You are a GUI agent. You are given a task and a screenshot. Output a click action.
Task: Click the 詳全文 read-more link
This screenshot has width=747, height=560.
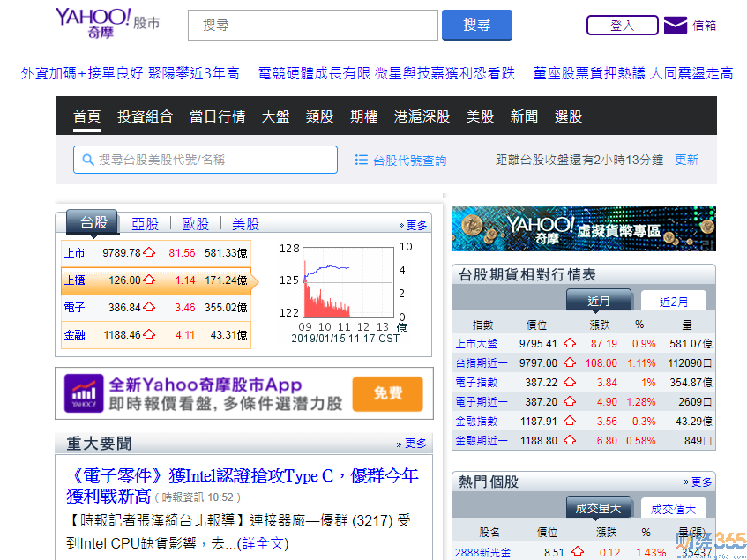[263, 543]
